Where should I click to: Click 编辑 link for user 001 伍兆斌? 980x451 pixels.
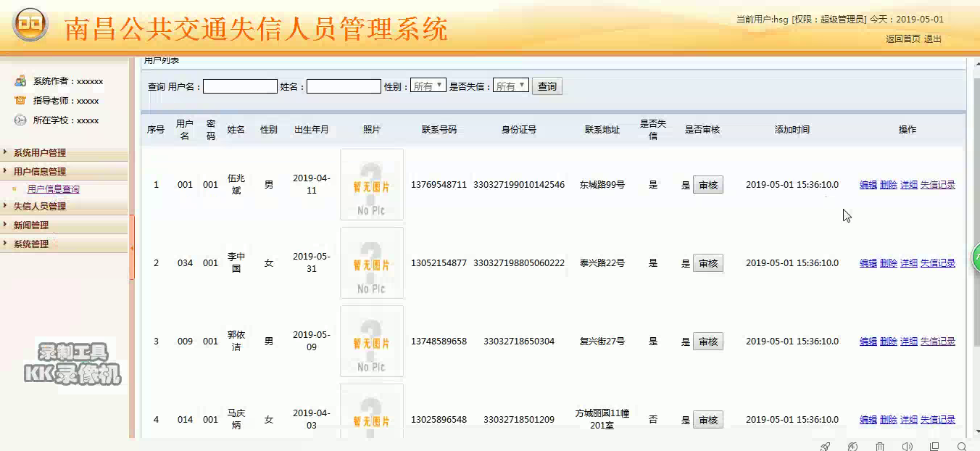868,185
